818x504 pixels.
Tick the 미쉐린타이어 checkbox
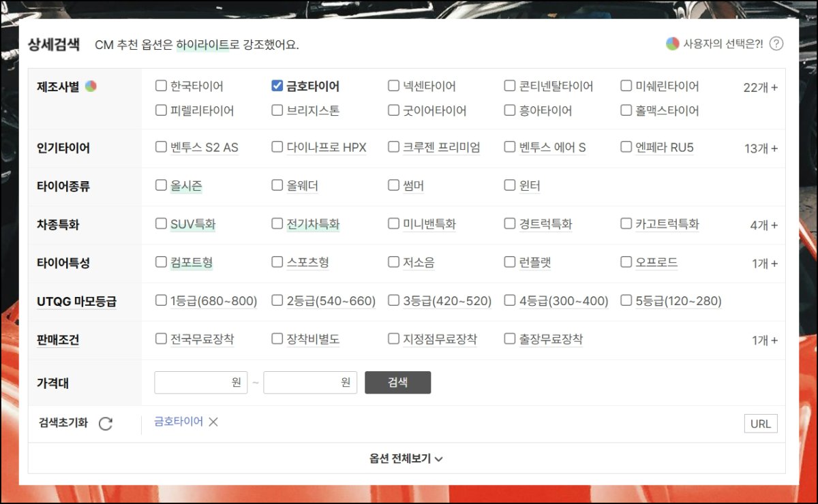click(626, 86)
